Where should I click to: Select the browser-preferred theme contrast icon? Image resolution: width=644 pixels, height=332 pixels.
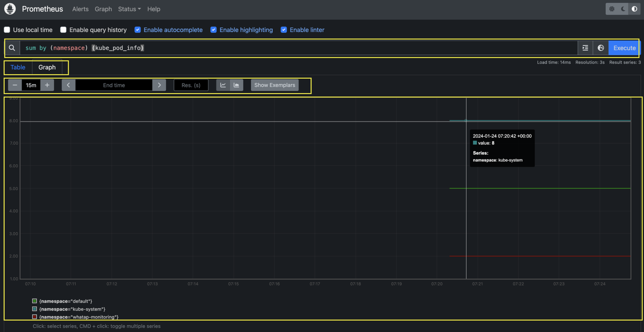point(634,9)
